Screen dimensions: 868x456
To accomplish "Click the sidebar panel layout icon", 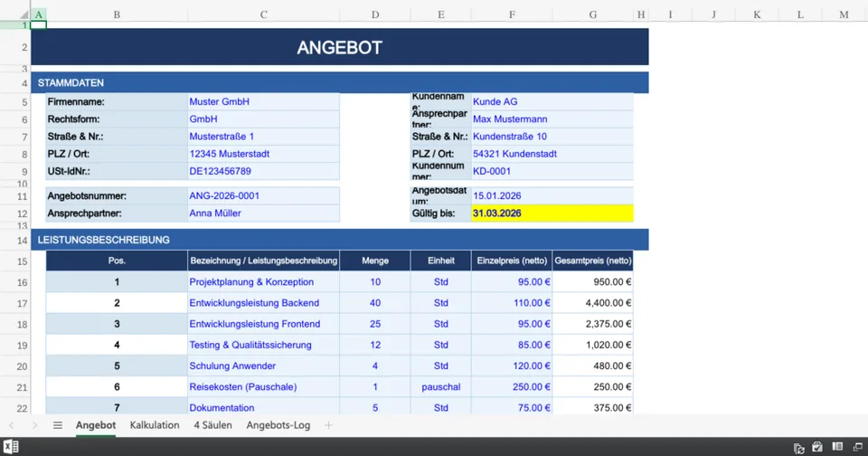I will click(x=837, y=447).
